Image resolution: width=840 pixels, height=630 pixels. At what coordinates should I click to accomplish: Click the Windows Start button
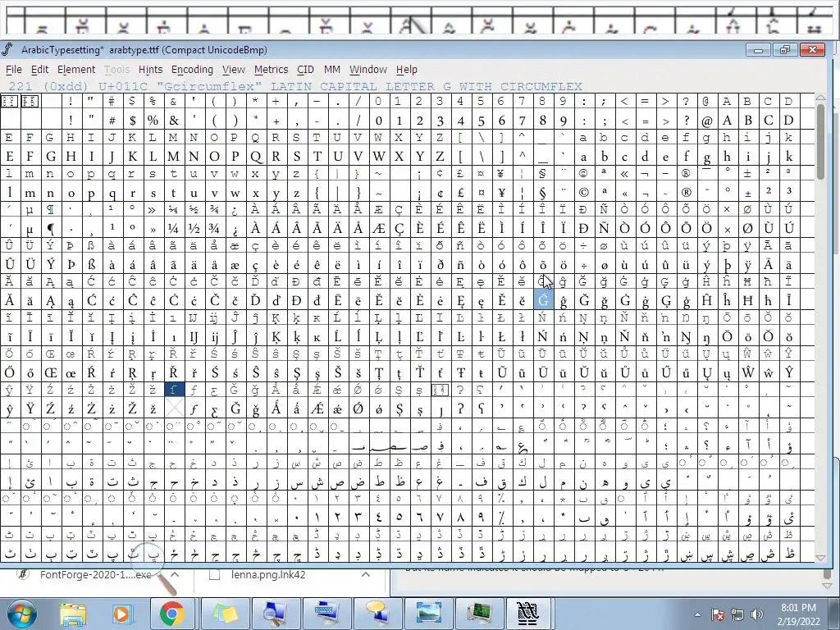click(21, 614)
